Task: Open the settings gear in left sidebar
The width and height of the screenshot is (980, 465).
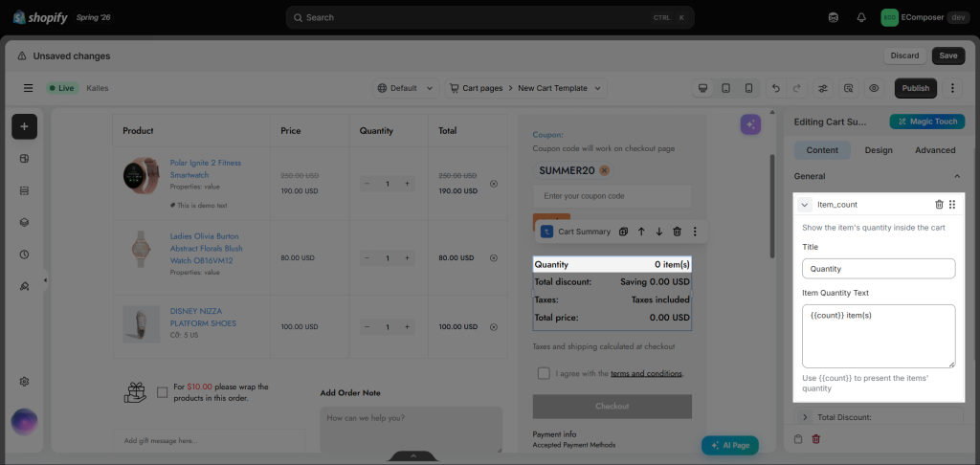Action: coord(24,381)
